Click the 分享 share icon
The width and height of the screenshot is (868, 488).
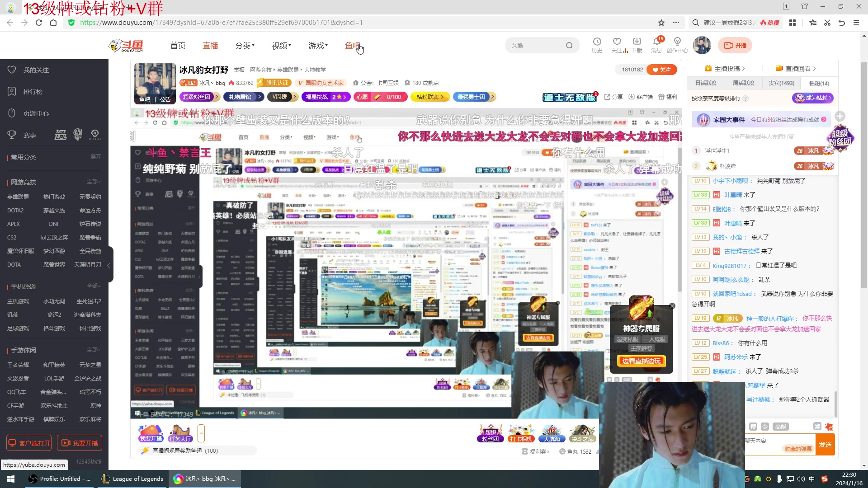pyautogui.click(x=613, y=97)
